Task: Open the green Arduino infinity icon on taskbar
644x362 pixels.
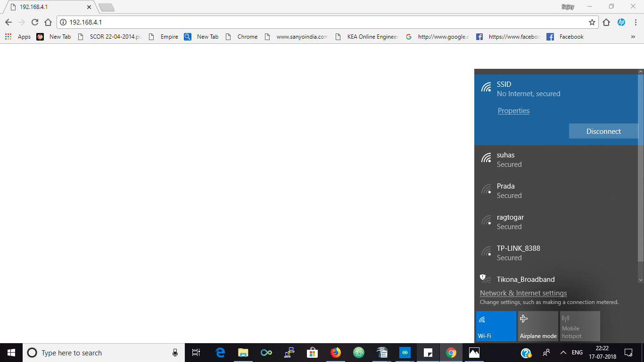Action: pos(266,353)
